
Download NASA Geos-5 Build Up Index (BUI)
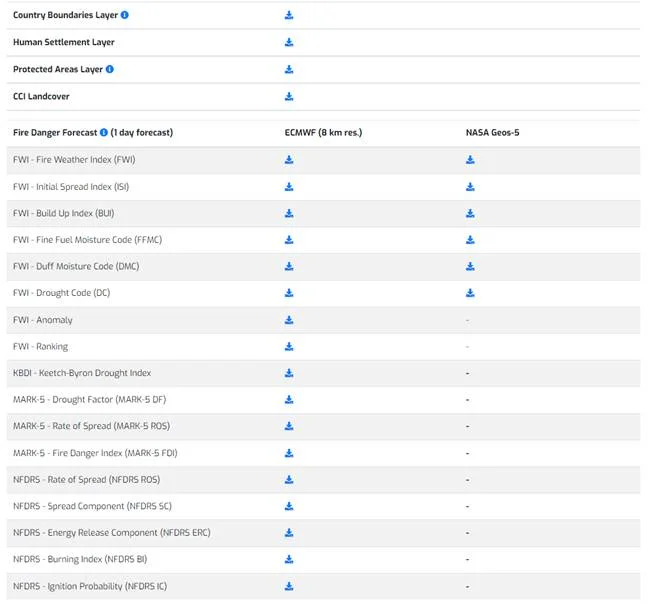[x=470, y=213]
